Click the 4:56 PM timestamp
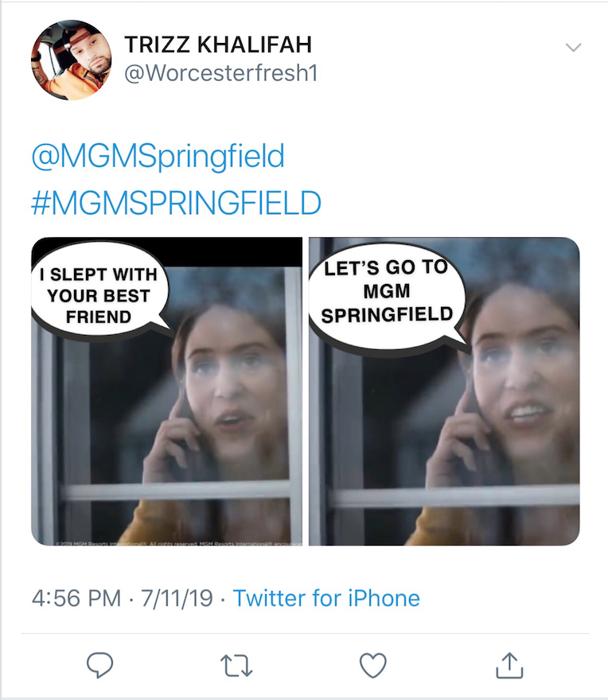The height and width of the screenshot is (700, 608). [x=76, y=598]
